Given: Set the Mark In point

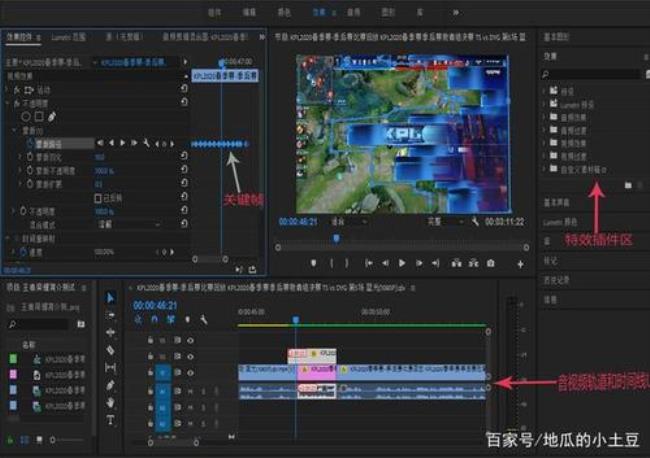Looking at the screenshot, I should click(x=332, y=263).
